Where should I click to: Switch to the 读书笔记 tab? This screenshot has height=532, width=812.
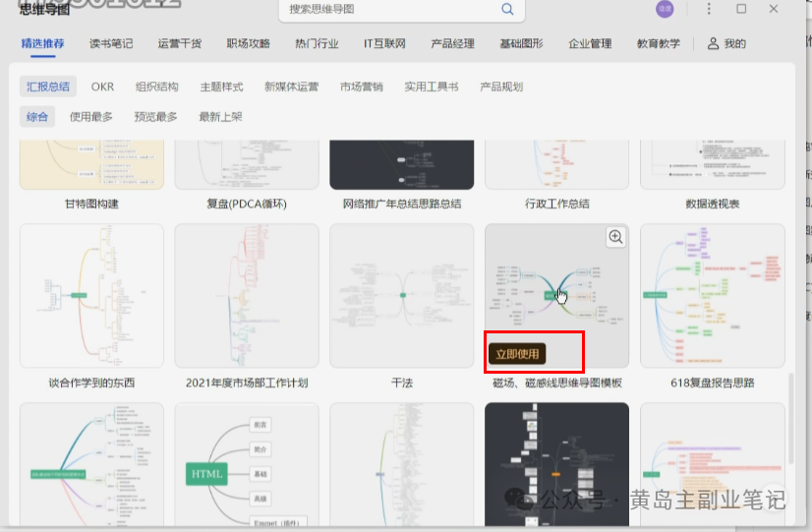(x=111, y=44)
